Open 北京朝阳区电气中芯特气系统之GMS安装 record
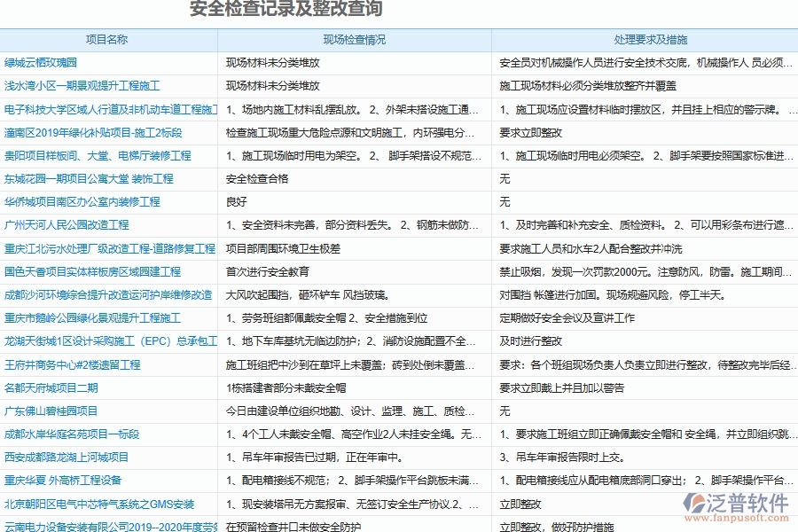Image resolution: width=798 pixels, height=532 pixels. pyautogui.click(x=102, y=503)
